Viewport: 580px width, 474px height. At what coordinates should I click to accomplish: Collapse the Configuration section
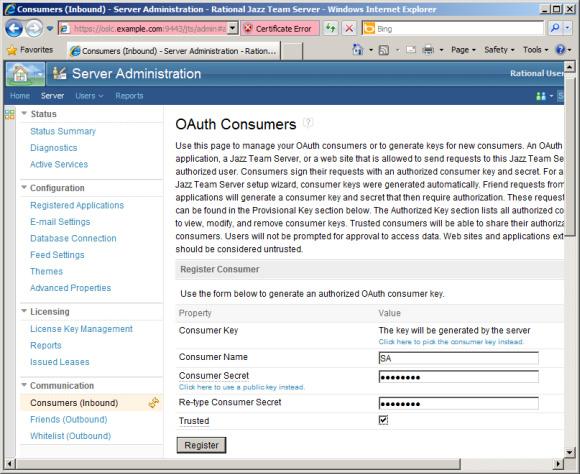[24, 188]
